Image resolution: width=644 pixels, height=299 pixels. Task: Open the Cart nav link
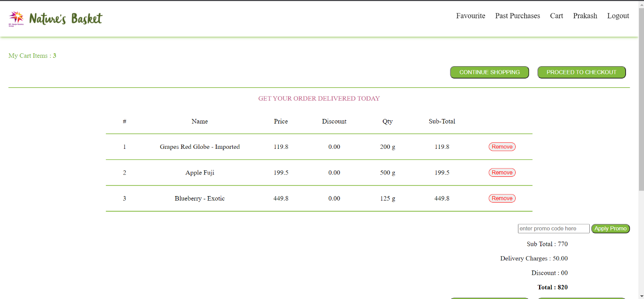click(556, 16)
